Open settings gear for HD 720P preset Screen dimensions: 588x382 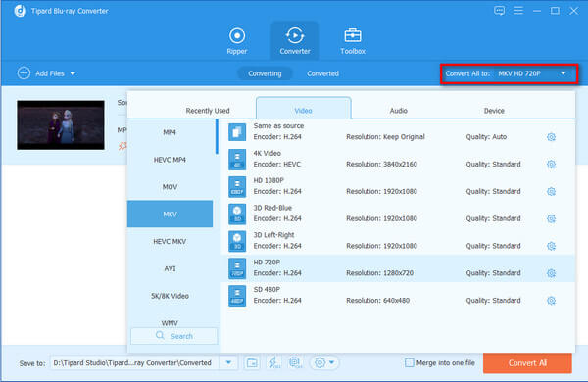(551, 273)
